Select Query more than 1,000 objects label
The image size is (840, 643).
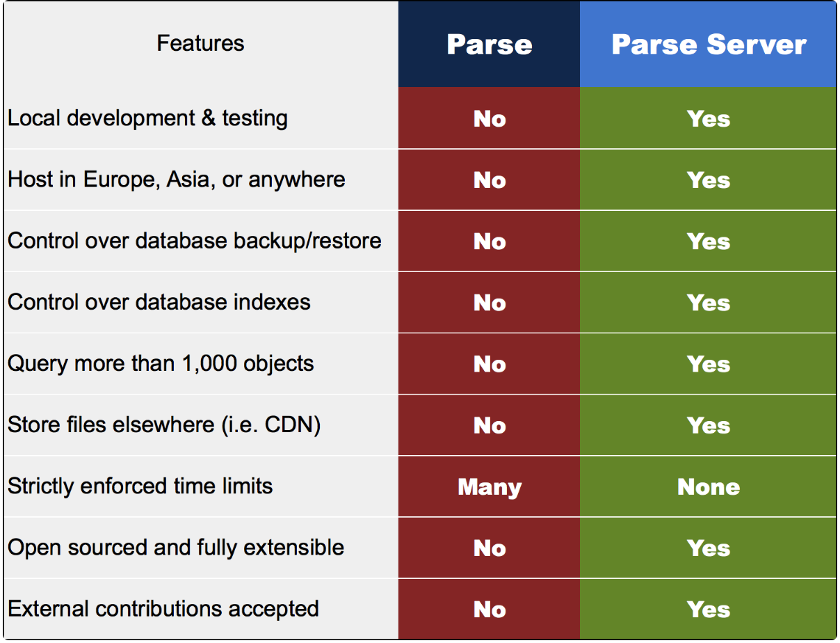pyautogui.click(x=161, y=363)
